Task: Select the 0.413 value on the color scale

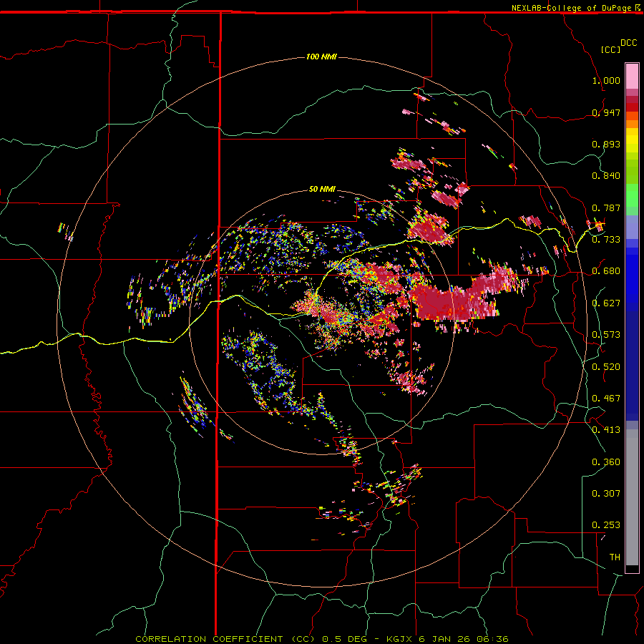Action: pos(606,430)
